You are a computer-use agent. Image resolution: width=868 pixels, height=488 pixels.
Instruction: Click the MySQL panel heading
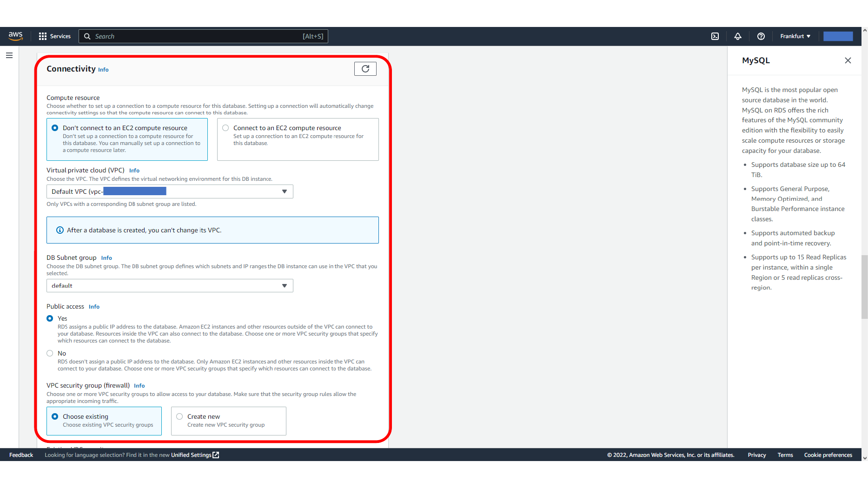756,60
